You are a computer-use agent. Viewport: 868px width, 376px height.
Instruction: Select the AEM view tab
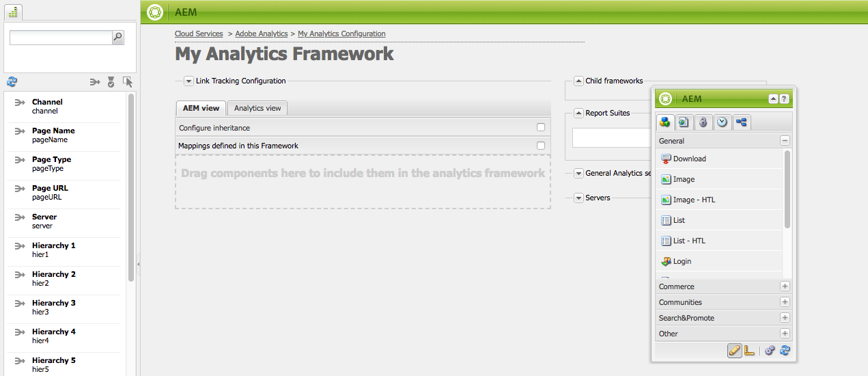point(201,108)
